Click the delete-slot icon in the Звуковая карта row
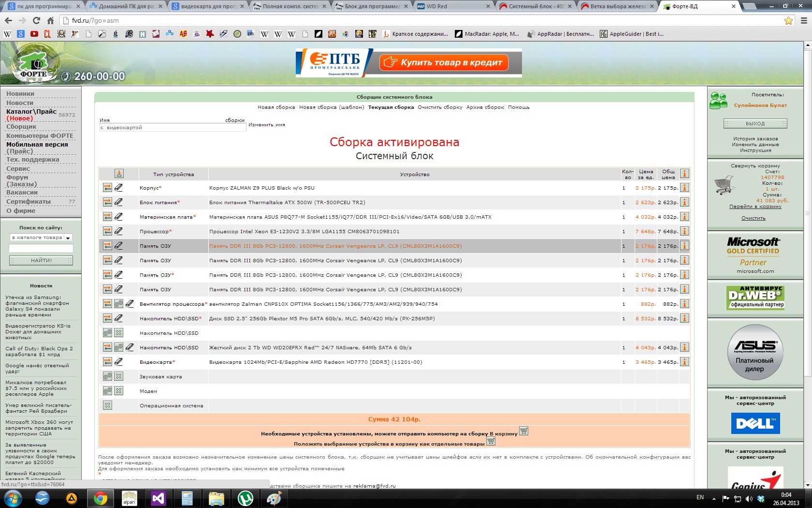 click(x=118, y=376)
